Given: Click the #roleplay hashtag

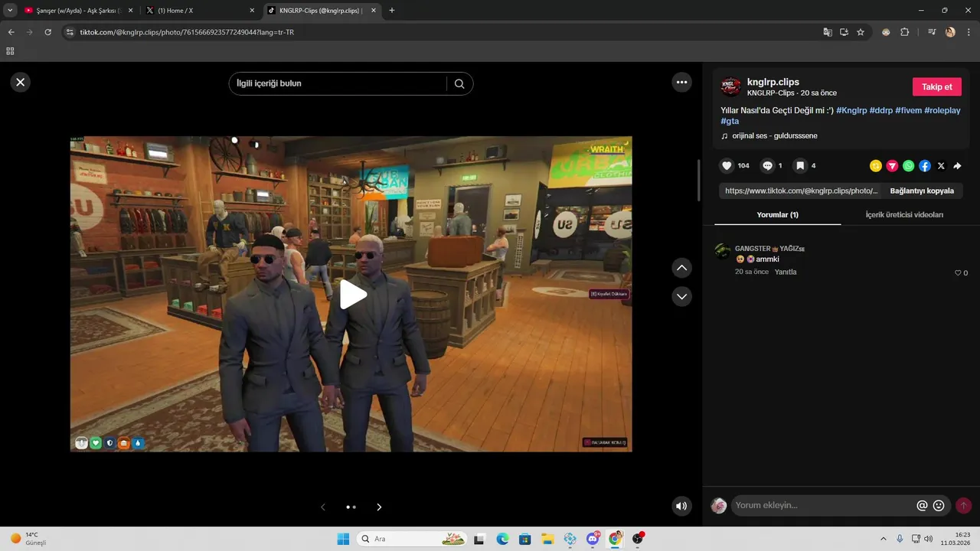Looking at the screenshot, I should point(942,110).
